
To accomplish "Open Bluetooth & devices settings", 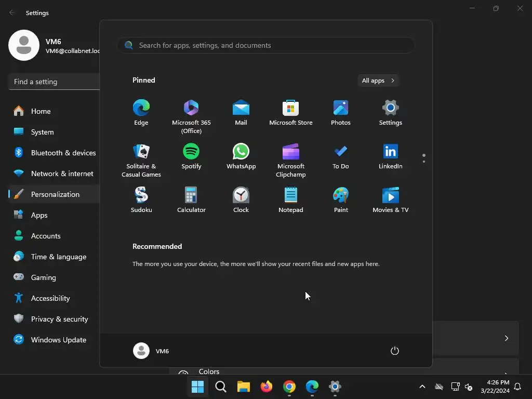I will coord(54,153).
